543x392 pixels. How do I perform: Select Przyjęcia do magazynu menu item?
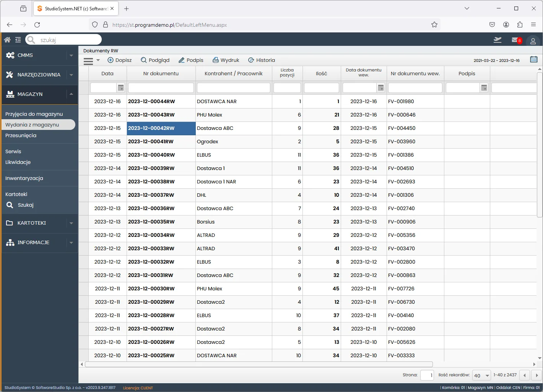34,114
